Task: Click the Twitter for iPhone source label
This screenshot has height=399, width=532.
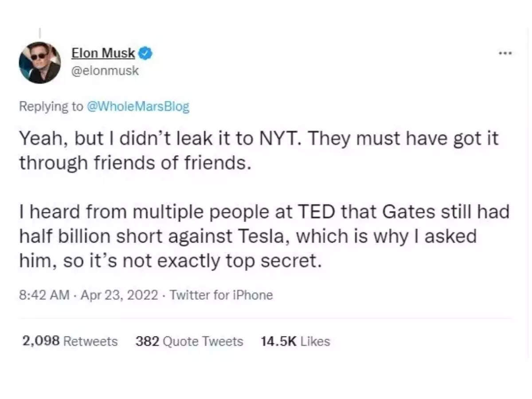Action: click(x=221, y=295)
